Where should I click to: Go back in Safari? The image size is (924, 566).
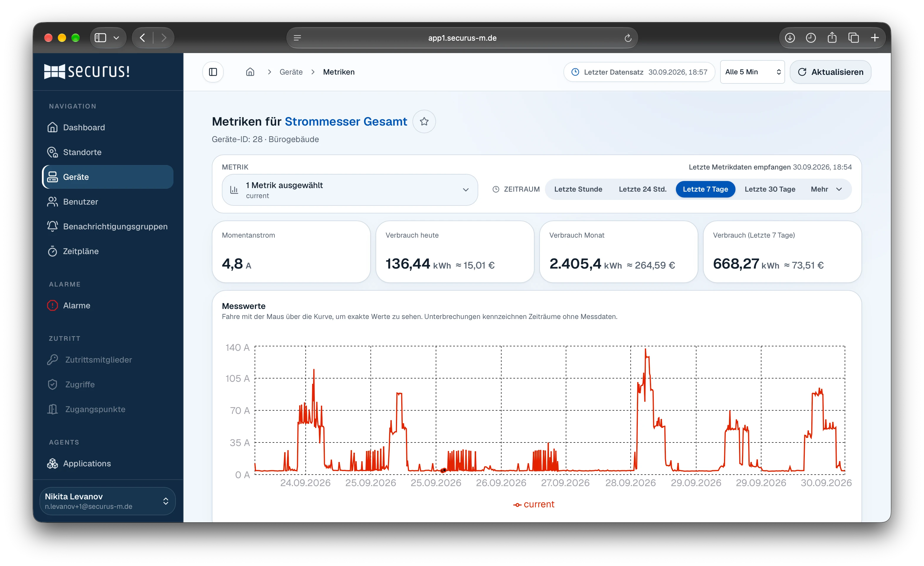[142, 38]
